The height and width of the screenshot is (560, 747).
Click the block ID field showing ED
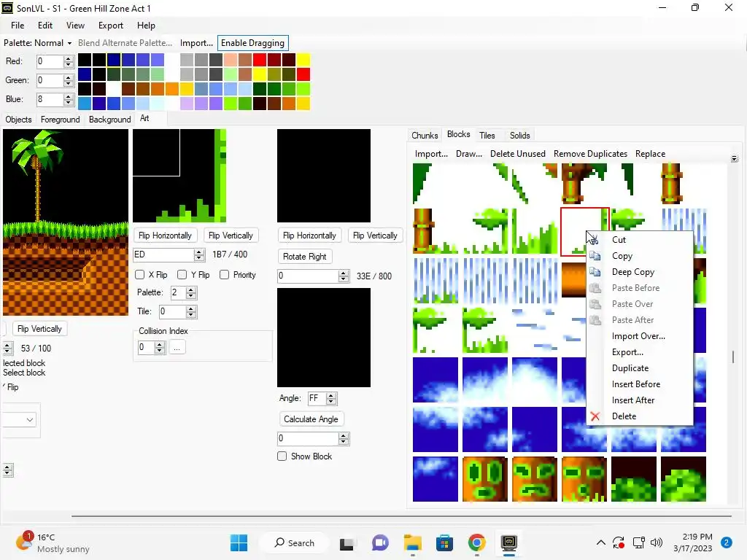click(163, 254)
